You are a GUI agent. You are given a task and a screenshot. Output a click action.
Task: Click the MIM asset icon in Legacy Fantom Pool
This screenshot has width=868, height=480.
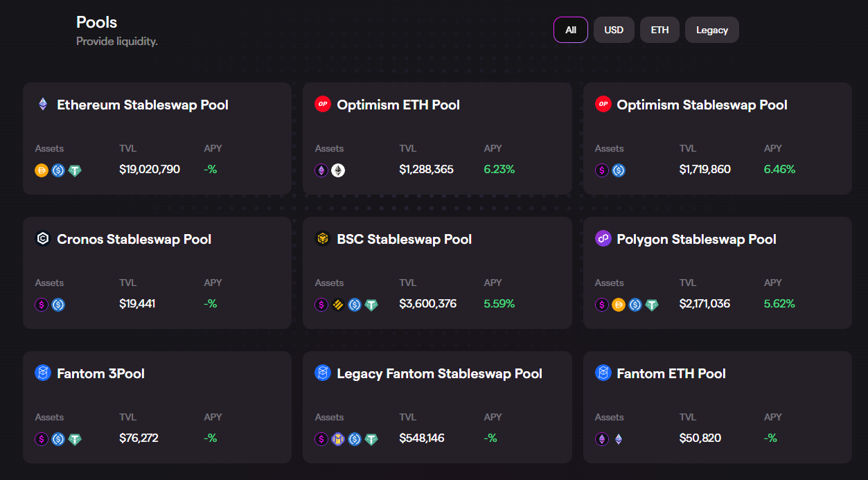338,439
